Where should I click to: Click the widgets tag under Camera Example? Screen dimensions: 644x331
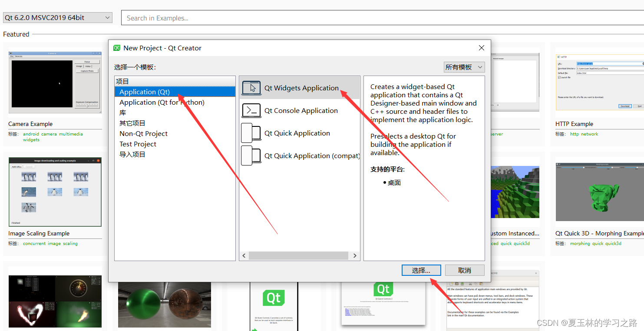(x=31, y=140)
